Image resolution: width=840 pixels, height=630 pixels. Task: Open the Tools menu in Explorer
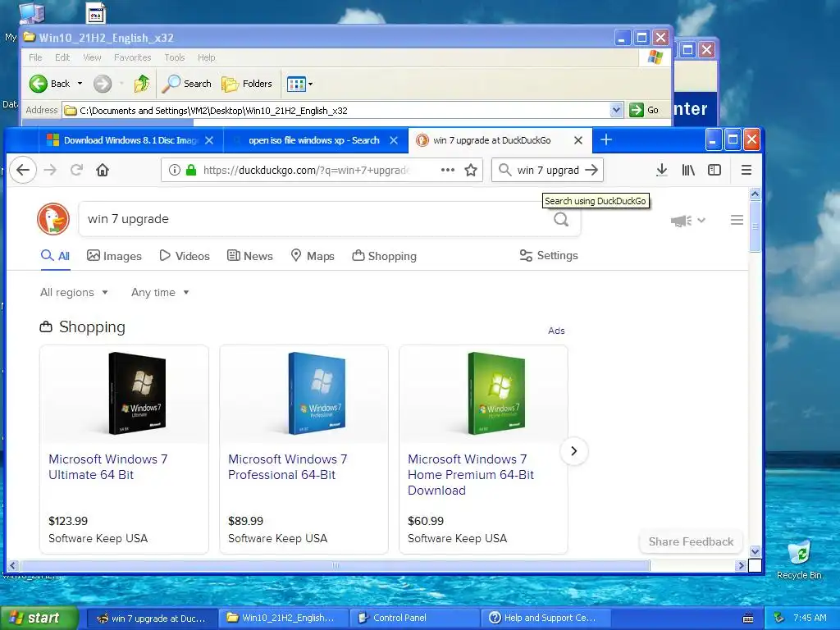pyautogui.click(x=175, y=57)
